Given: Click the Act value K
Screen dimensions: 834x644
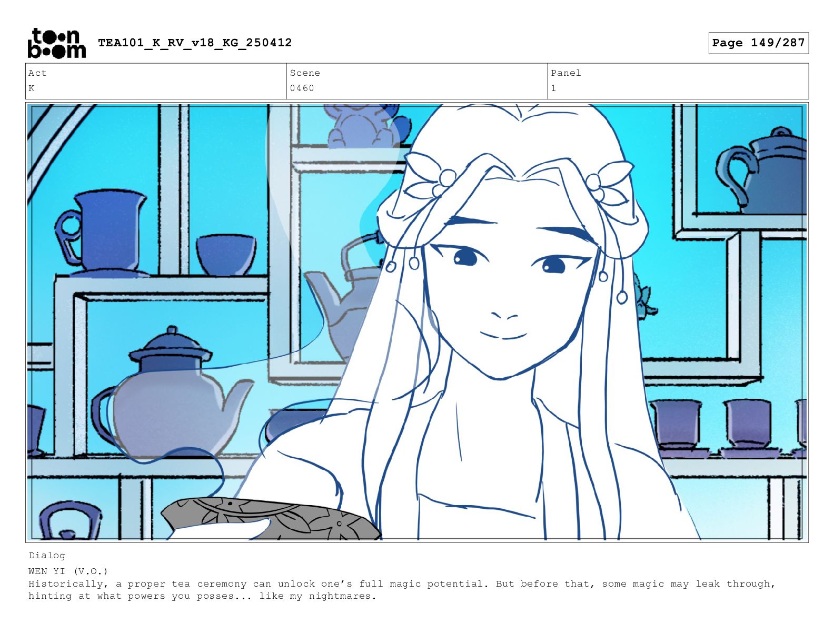Looking at the screenshot, I should [32, 88].
